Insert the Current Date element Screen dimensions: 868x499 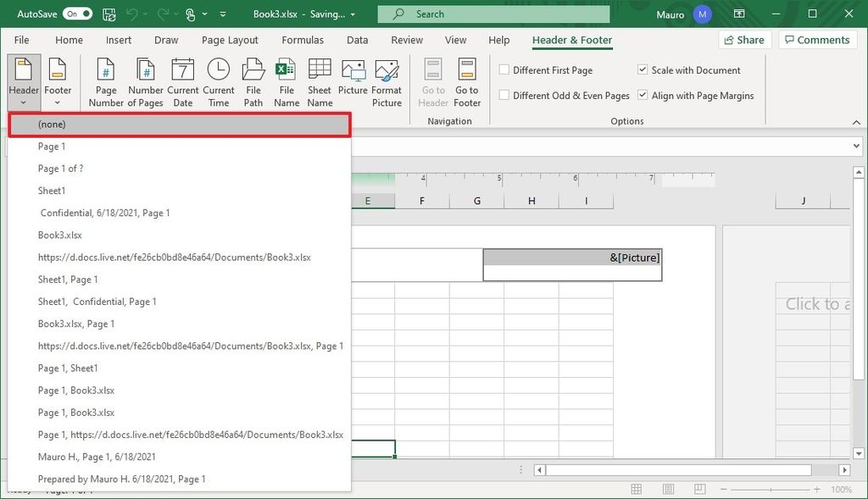(182, 80)
